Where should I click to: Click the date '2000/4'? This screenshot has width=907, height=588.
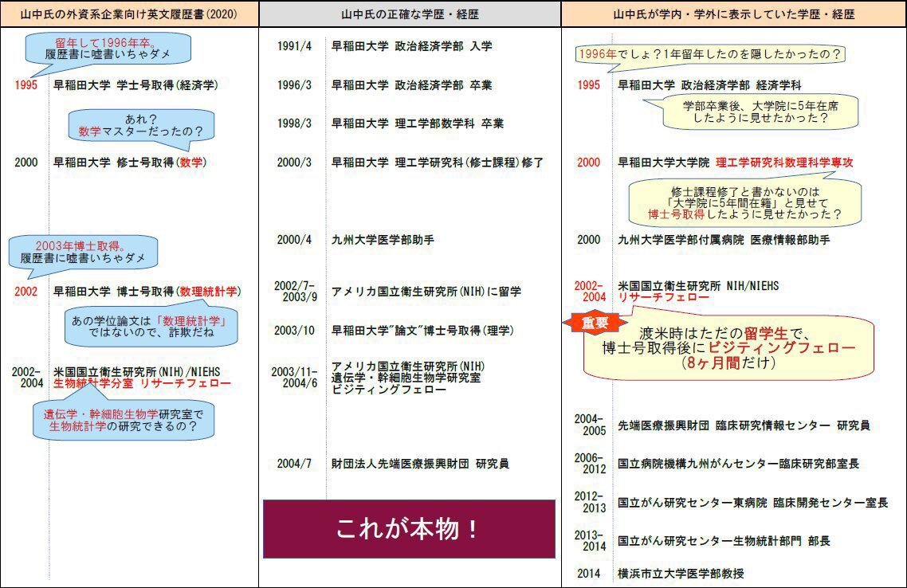(x=294, y=240)
